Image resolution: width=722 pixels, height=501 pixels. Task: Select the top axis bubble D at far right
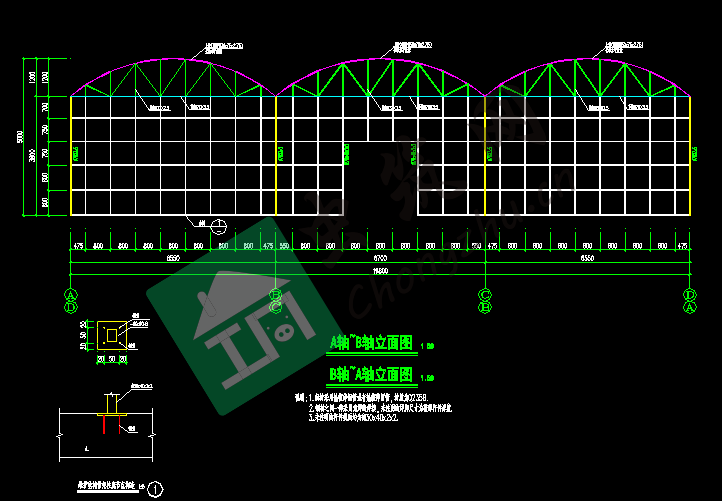[690, 295]
